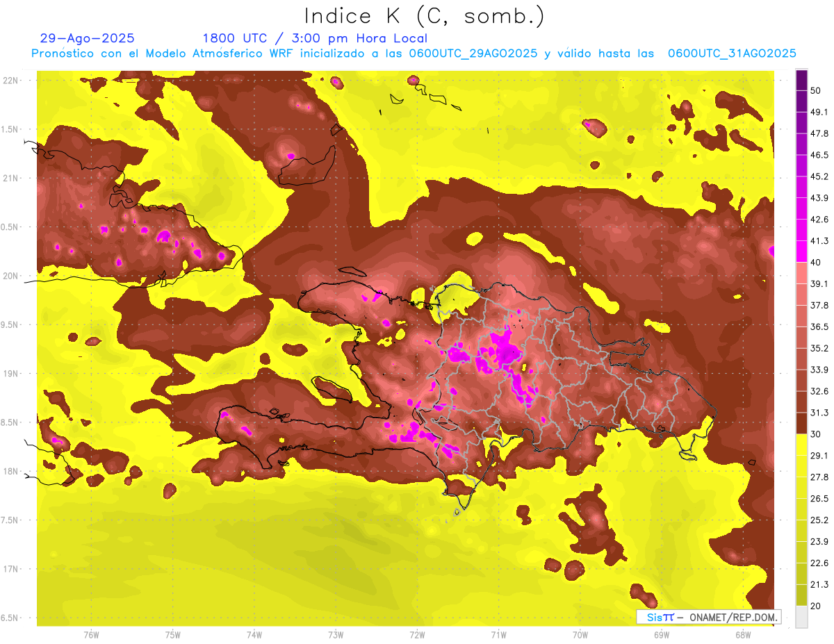Select the color bar swatch between 20 and 21.3
The image size is (834, 644).
[801, 595]
